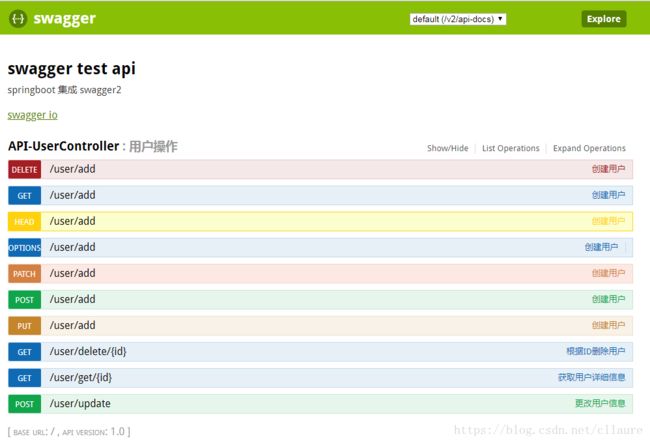Image resolution: width=650 pixels, height=443 pixels.
Task: Click Expand Operations link
Action: coord(589,148)
